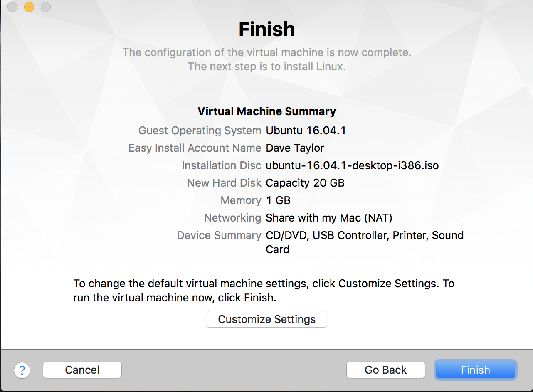This screenshot has height=392, width=533.
Task: Click the Dave Taylor account name
Action: [x=295, y=148]
